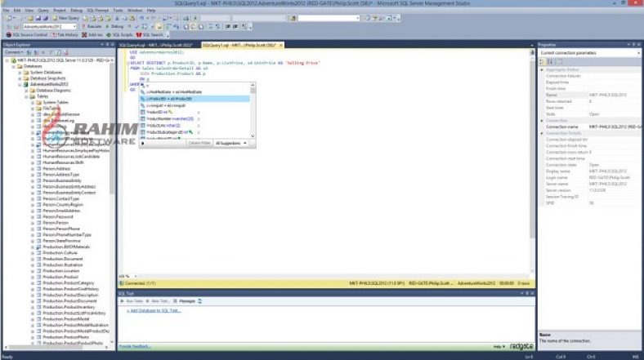Image resolution: width=644 pixels, height=360 pixels.
Task: Click the Column Picker button
Action: [199, 143]
